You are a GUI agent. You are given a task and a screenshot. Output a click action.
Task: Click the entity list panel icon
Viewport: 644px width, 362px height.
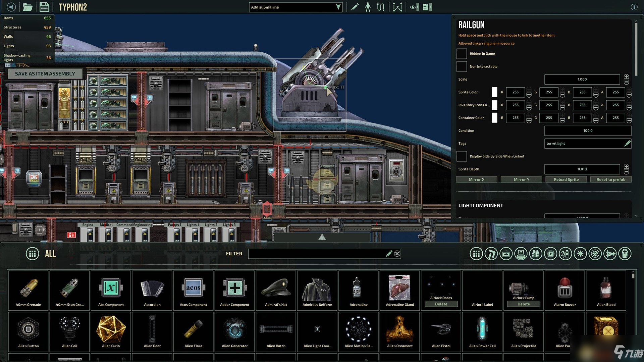(426, 7)
